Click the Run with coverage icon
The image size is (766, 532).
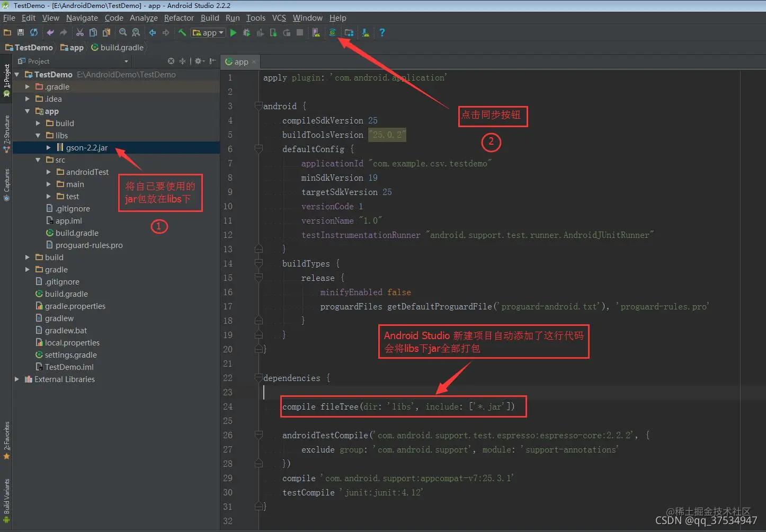coord(260,33)
